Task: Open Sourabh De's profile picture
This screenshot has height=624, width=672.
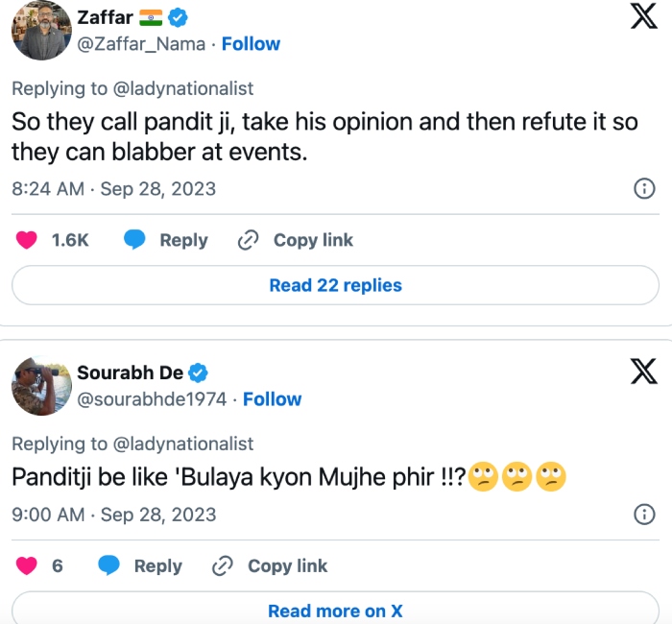Action: (x=40, y=384)
